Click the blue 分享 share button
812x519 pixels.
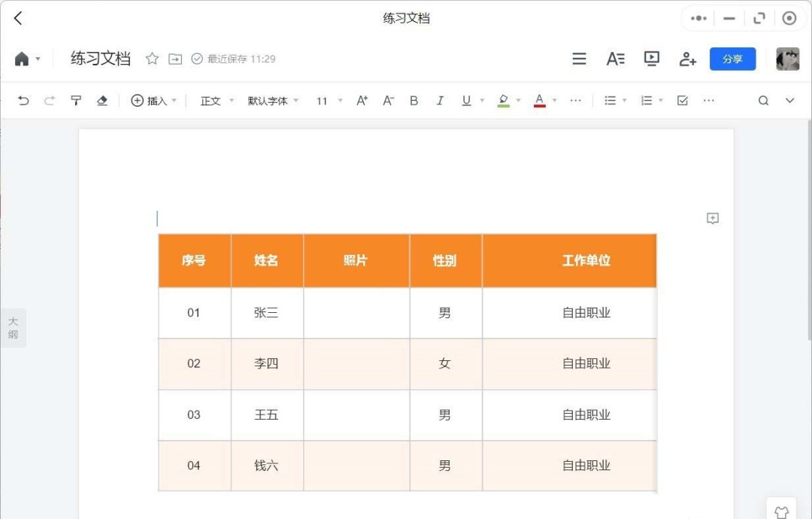click(x=732, y=58)
